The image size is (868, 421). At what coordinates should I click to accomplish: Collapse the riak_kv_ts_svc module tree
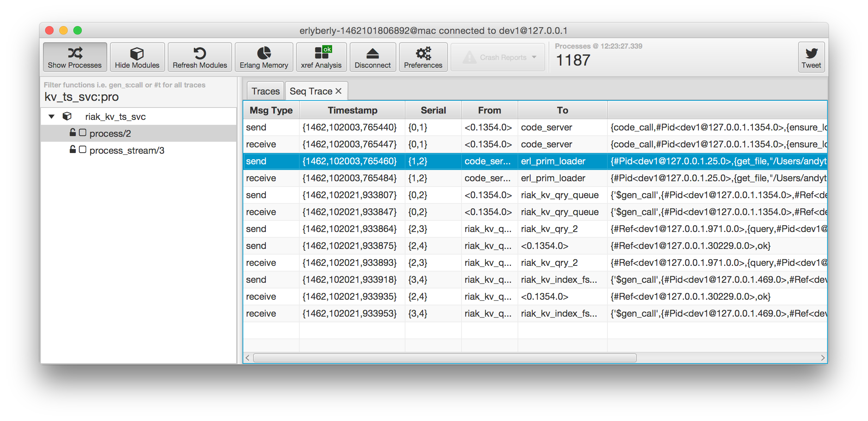[x=51, y=117]
